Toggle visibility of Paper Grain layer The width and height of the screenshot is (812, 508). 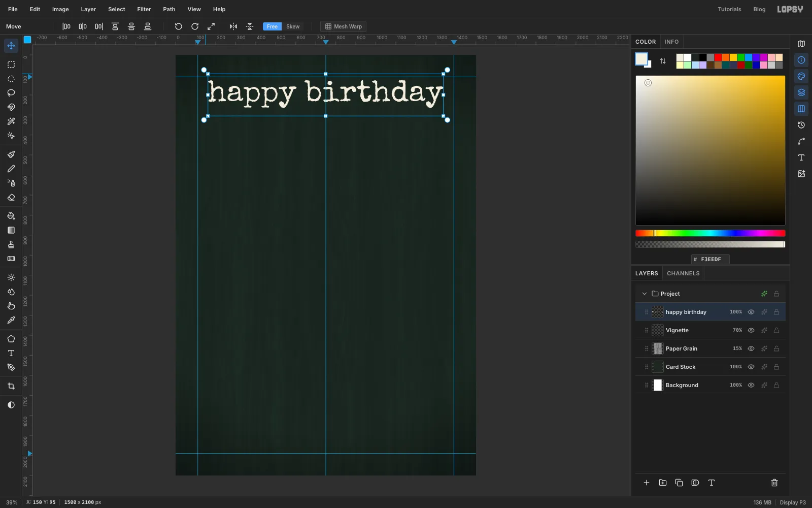tap(751, 348)
